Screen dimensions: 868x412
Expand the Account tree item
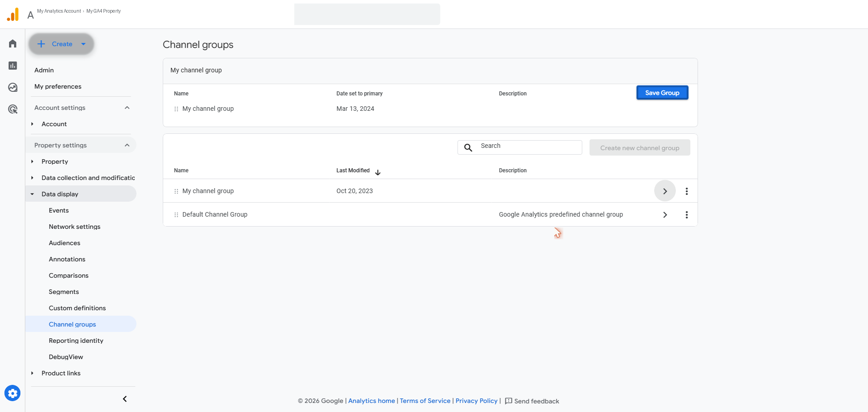click(32, 124)
